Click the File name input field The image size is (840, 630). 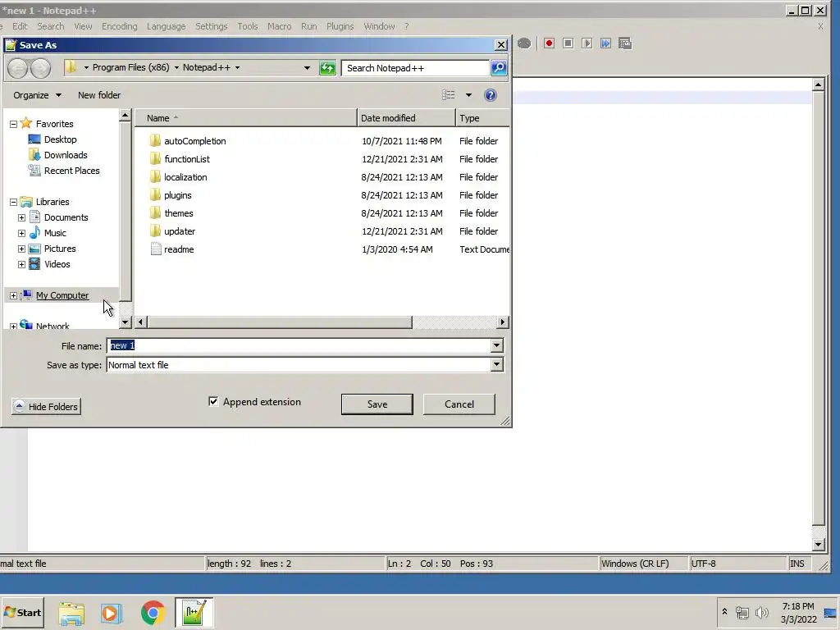[299, 345]
